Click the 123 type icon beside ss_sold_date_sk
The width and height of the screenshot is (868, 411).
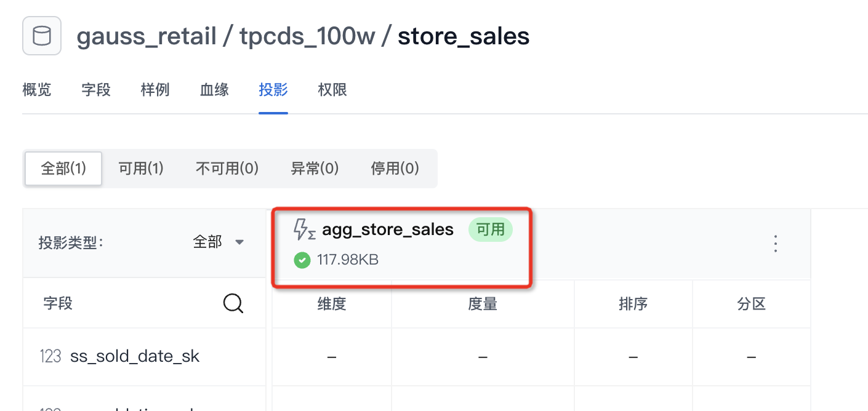click(50, 356)
